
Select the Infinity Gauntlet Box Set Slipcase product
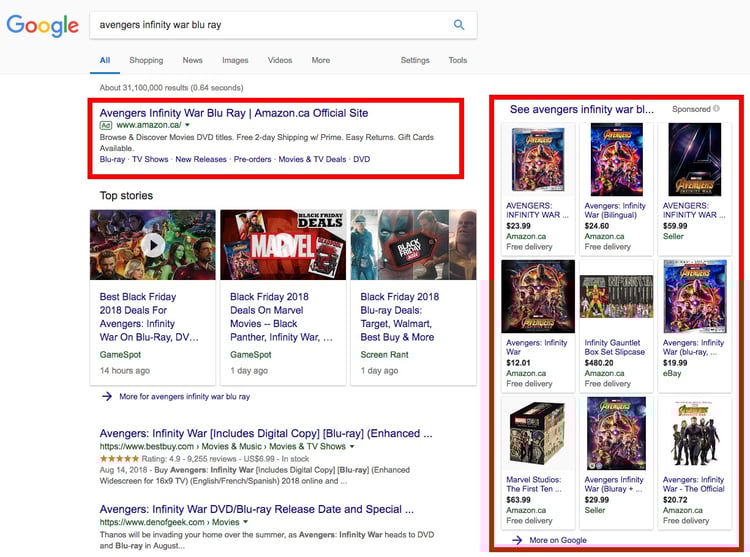[615, 347]
